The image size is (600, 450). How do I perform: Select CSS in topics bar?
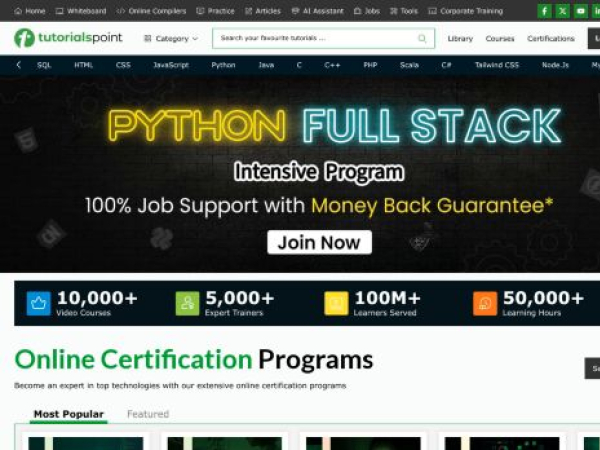pyautogui.click(x=123, y=65)
